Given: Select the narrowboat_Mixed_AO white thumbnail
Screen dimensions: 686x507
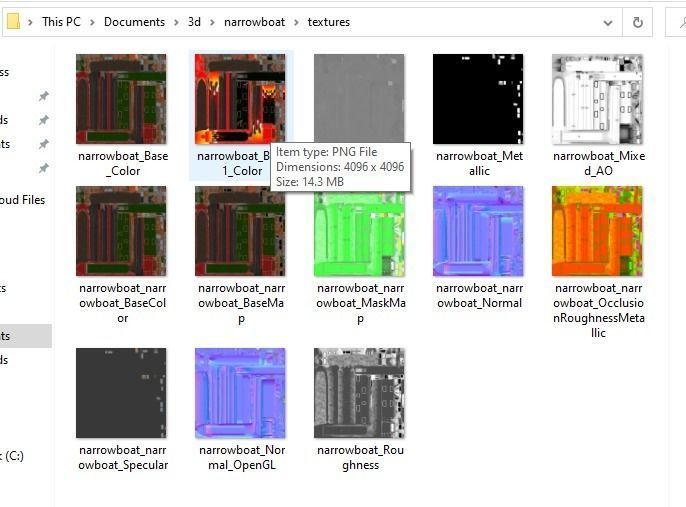Looking at the screenshot, I should tap(597, 99).
